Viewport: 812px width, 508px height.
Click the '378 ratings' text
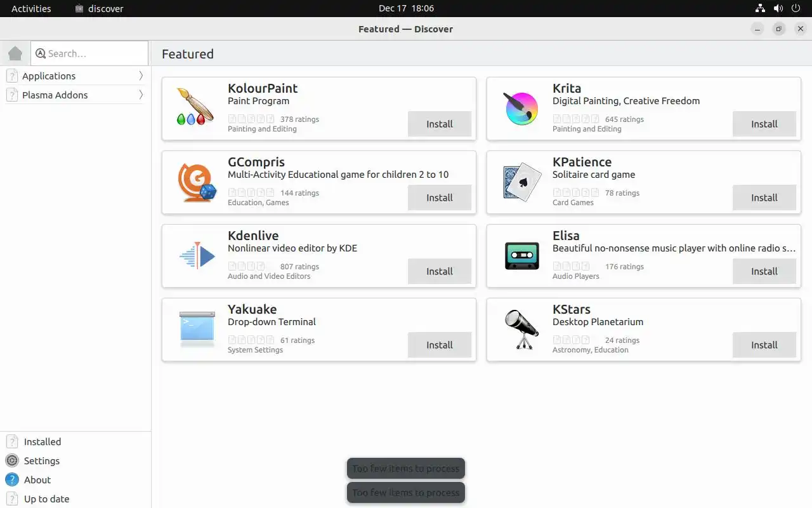tap(299, 119)
